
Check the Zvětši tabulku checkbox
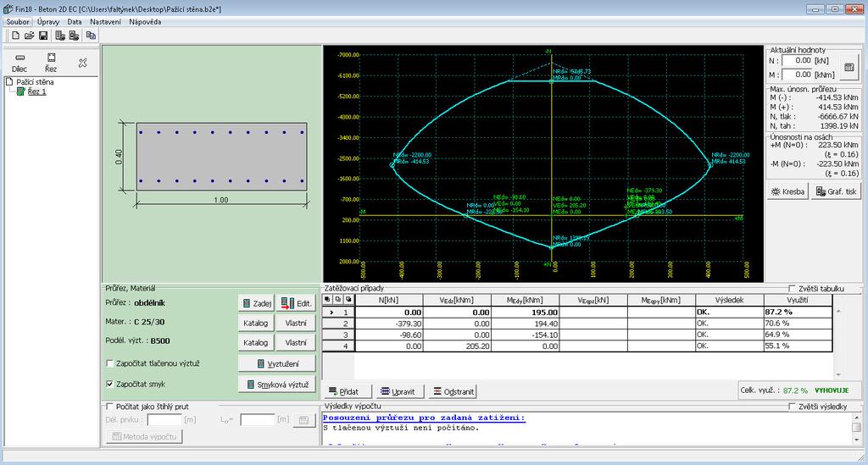pyautogui.click(x=793, y=289)
